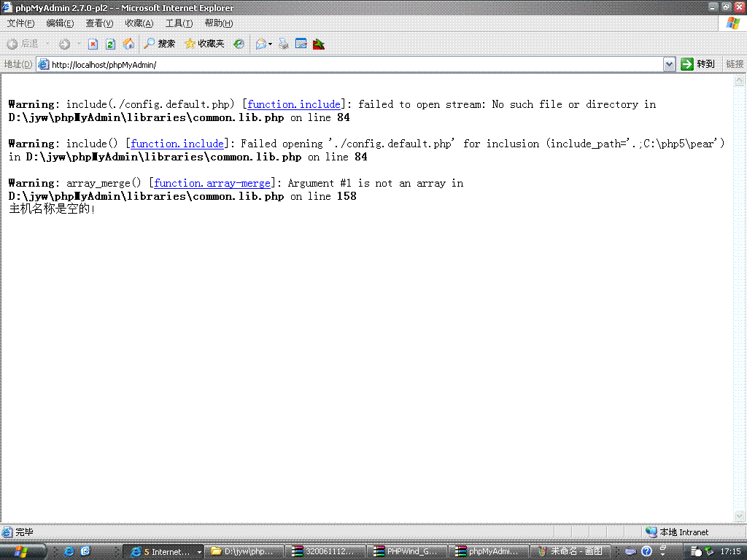Open the Search (搜索) panel
The width and height of the screenshot is (747, 560).
(x=160, y=44)
